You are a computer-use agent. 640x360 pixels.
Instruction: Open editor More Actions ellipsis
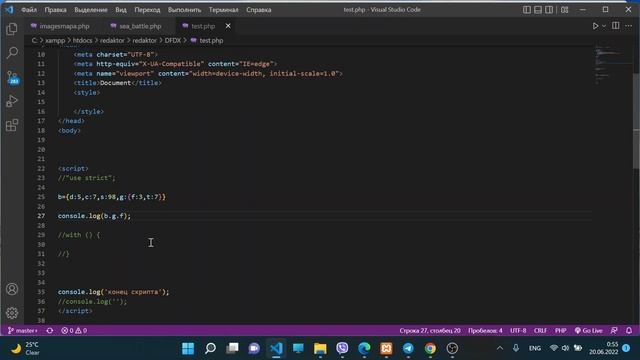(x=629, y=26)
